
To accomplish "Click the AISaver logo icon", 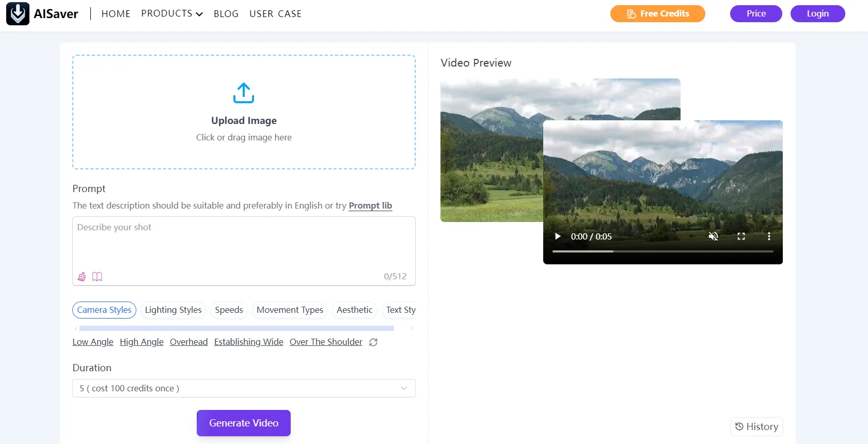I will [18, 14].
